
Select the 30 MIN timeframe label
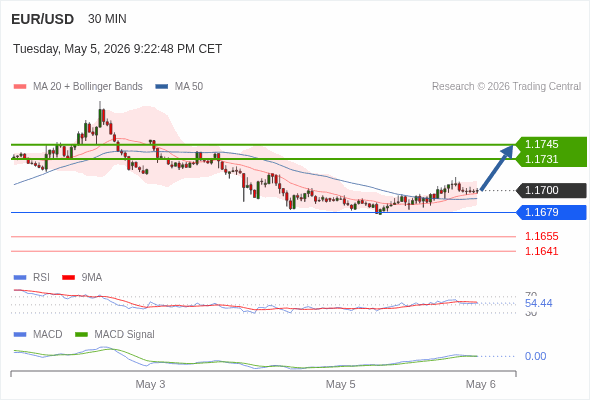107,19
